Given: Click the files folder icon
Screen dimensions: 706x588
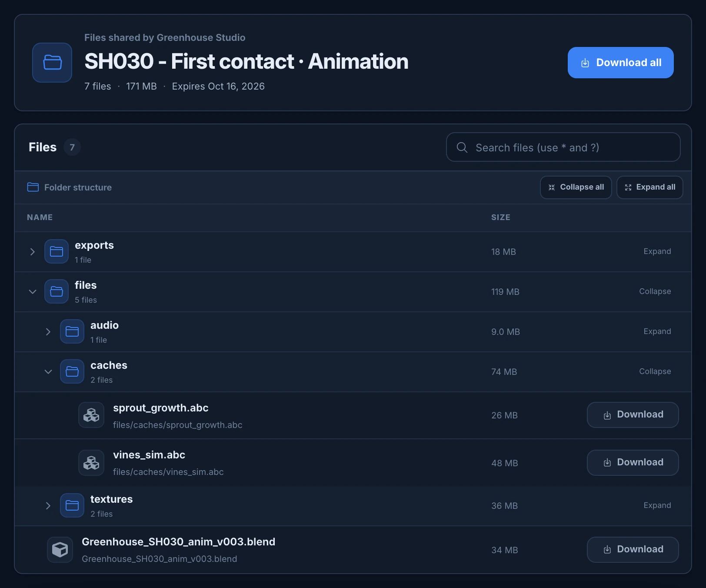Looking at the screenshot, I should [57, 291].
